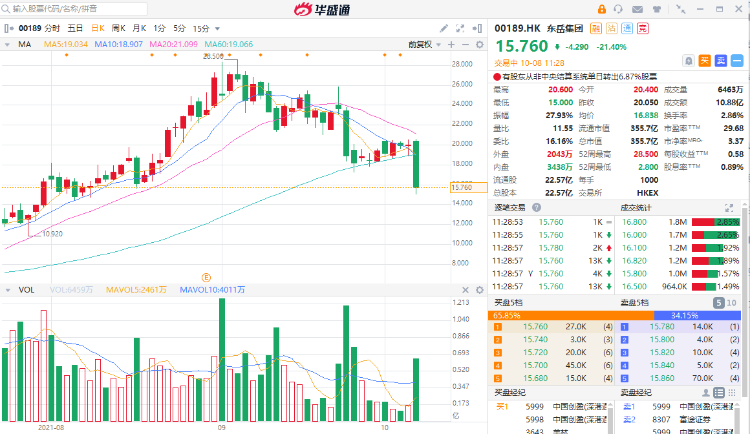Click the 通 stock connect badge
The width and height of the screenshot is (750, 434).
[x=627, y=28]
